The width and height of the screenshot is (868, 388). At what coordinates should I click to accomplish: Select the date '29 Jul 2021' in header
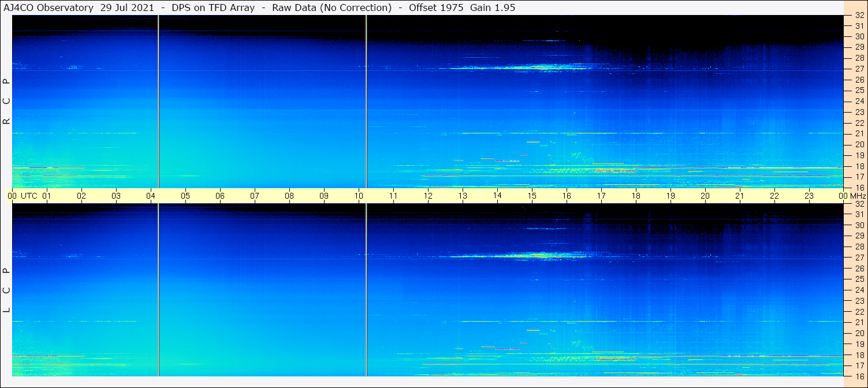pos(127,8)
